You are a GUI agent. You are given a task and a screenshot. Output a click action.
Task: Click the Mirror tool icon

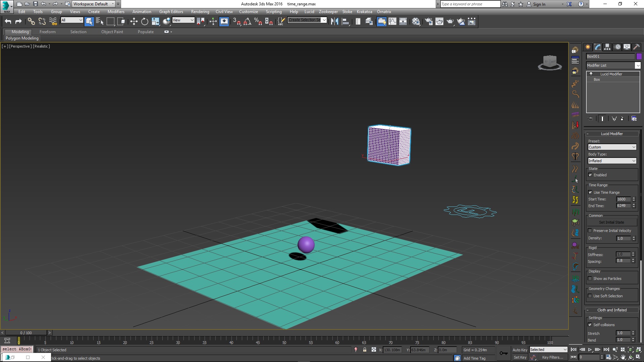(334, 22)
